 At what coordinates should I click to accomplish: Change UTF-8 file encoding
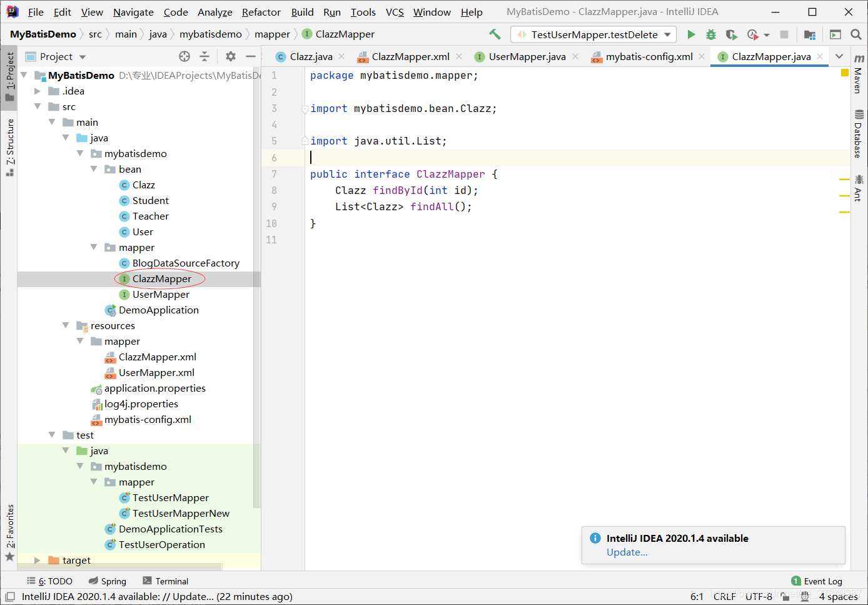point(759,597)
